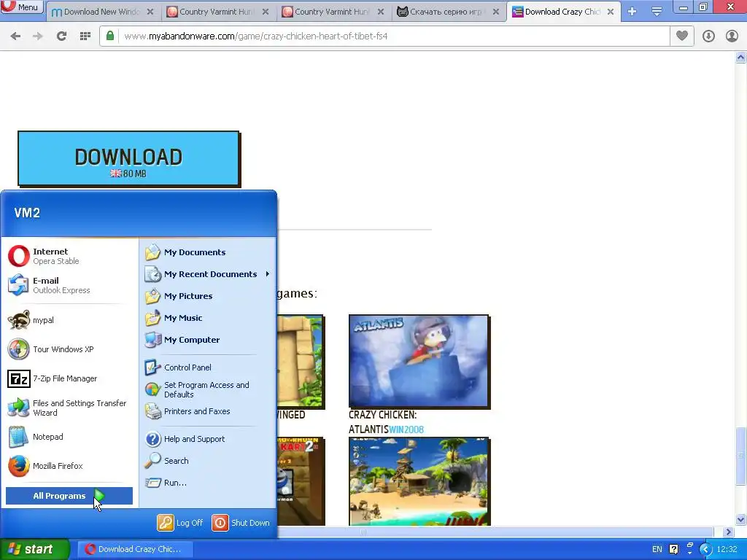
Task: Open Printers and Faxes
Action: (x=208, y=411)
